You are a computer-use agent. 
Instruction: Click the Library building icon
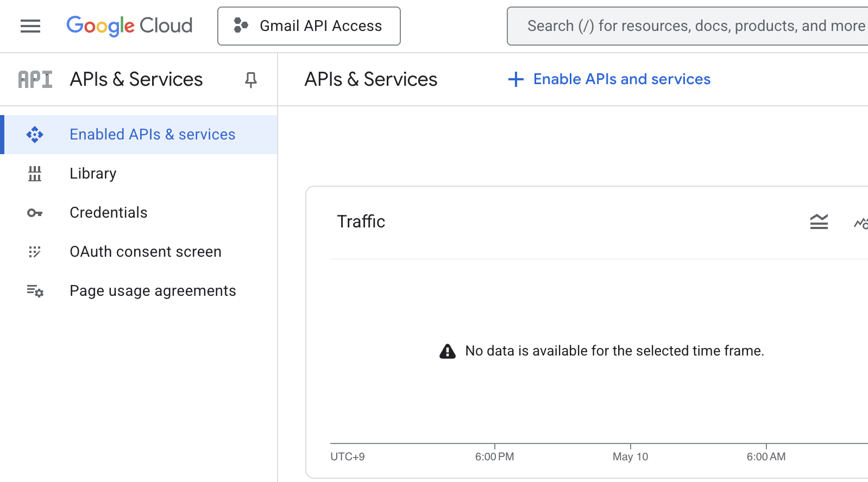pyautogui.click(x=35, y=174)
